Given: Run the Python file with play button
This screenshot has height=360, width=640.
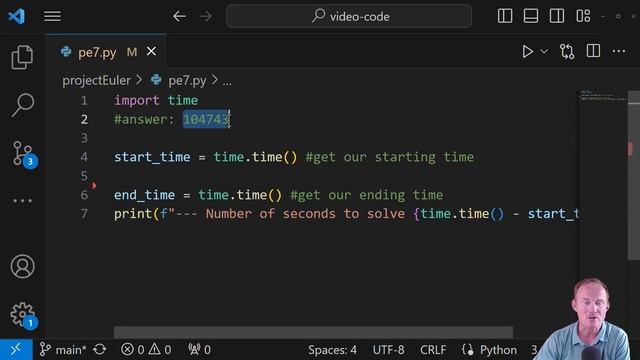Looking at the screenshot, I should [x=527, y=51].
